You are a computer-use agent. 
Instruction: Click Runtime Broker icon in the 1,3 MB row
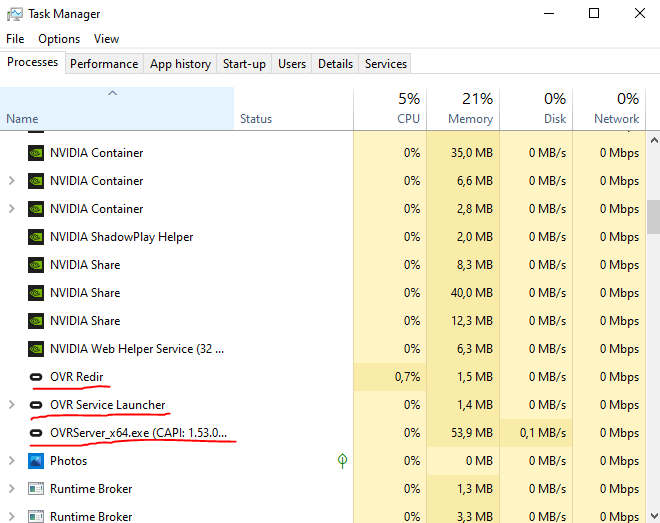pos(36,489)
